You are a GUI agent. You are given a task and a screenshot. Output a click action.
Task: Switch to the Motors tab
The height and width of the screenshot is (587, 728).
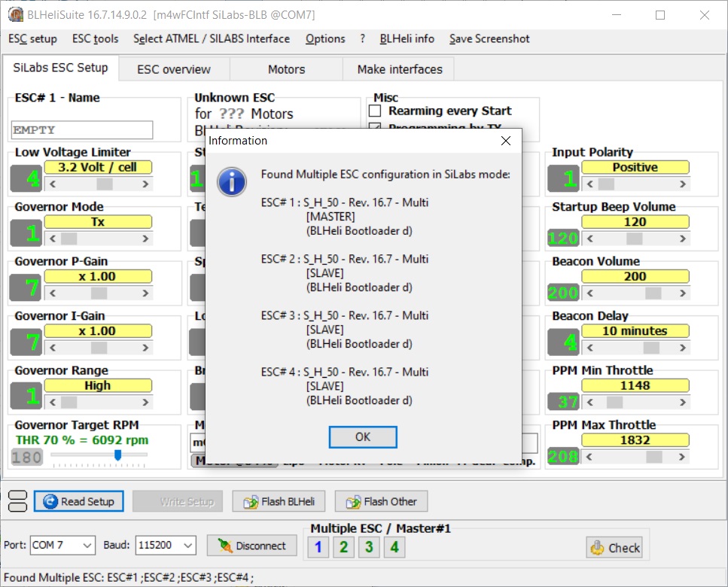287,69
